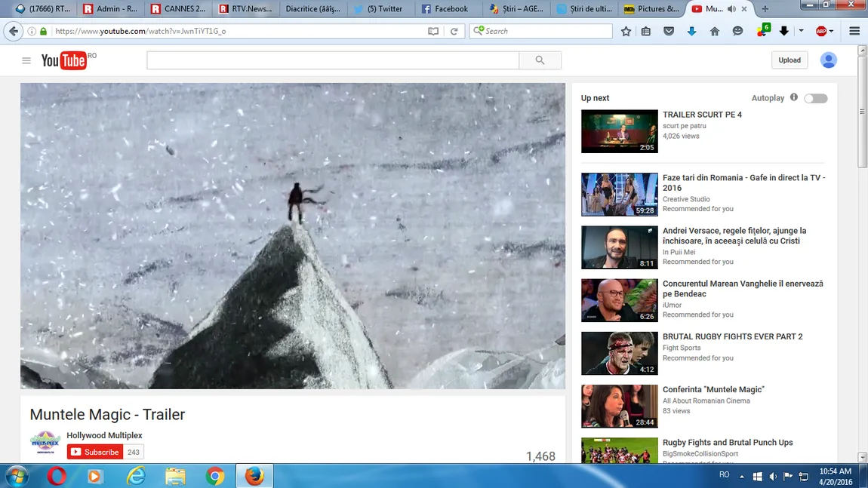Open the Hello chat smiley icon
The width and height of the screenshot is (868, 488).
(737, 31)
